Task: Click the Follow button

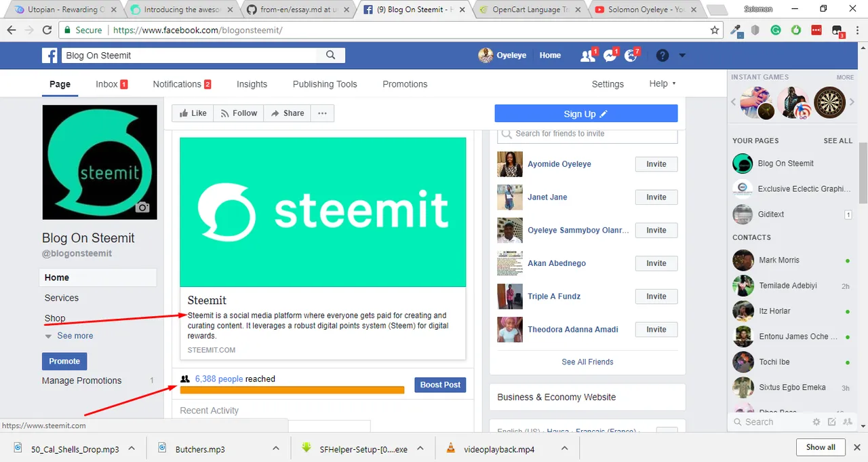Action: (239, 113)
